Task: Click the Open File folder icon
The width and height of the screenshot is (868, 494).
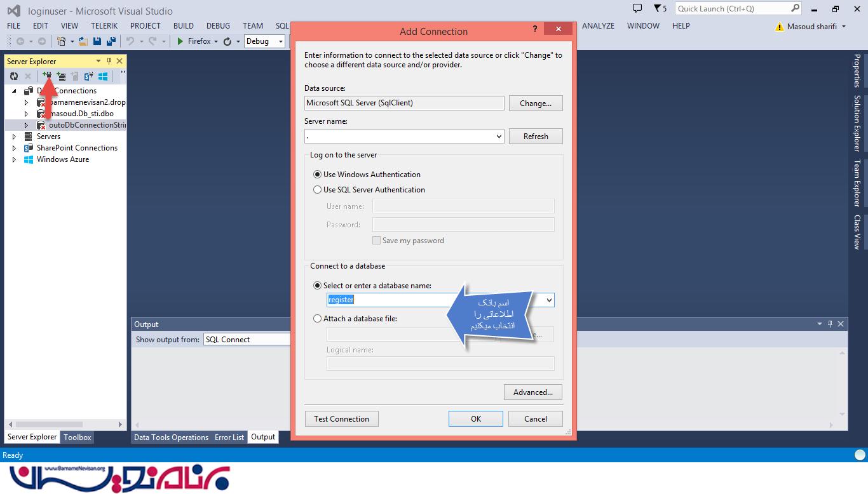Action: click(83, 41)
